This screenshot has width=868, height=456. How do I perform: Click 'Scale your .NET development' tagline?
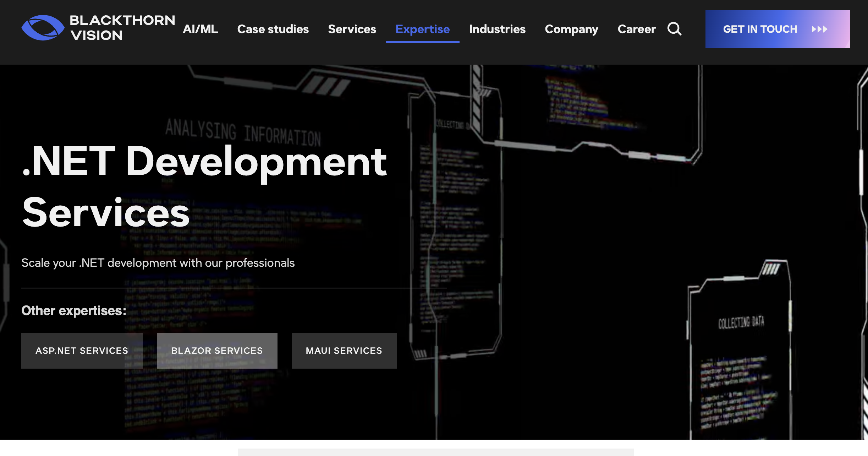tap(158, 263)
